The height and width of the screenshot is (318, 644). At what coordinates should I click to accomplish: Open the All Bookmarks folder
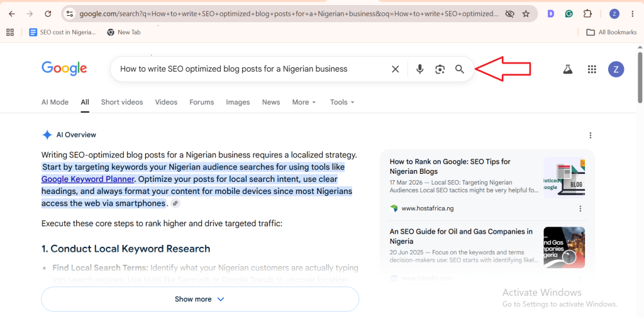point(611,32)
